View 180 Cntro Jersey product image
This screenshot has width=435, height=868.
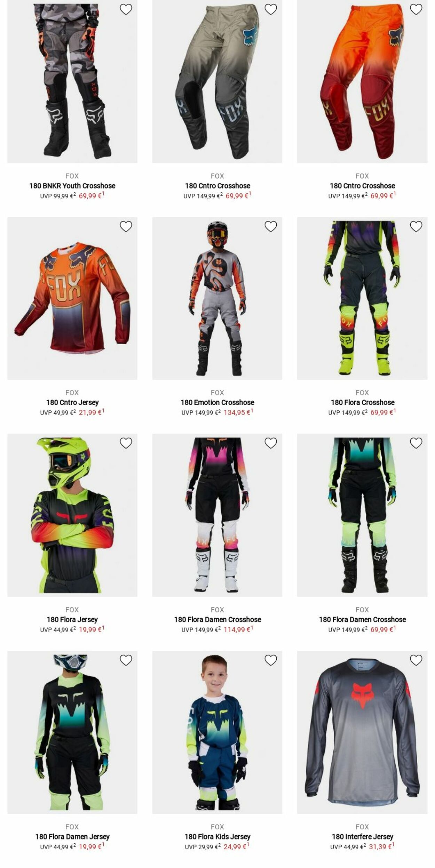click(x=72, y=298)
